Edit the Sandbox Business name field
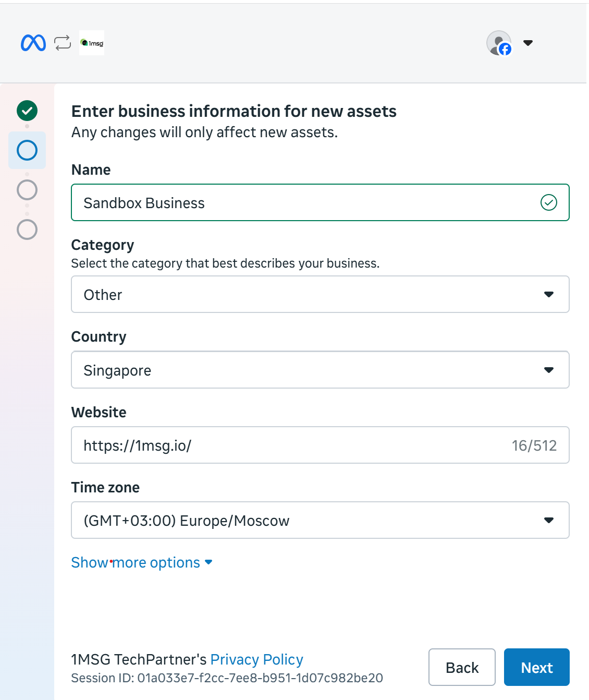 320,202
